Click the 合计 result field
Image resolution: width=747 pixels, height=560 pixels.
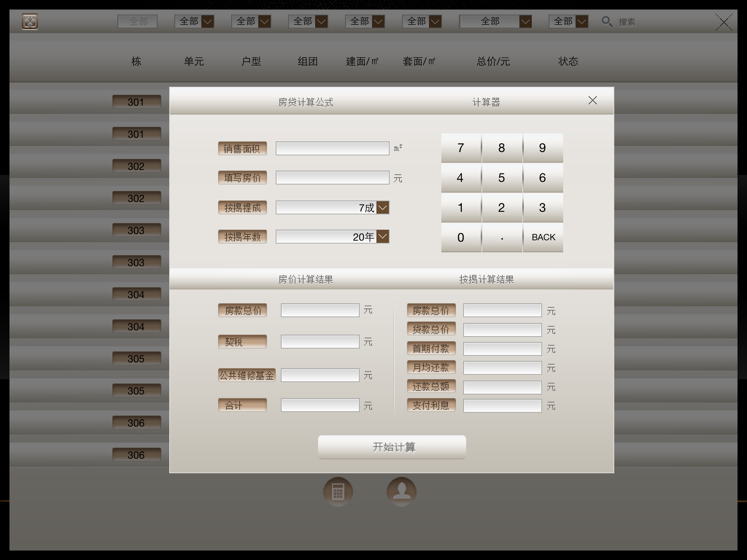pos(320,405)
